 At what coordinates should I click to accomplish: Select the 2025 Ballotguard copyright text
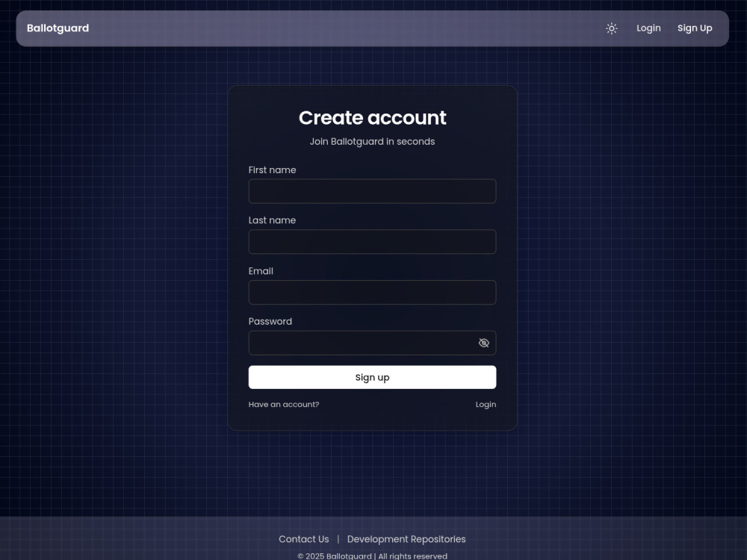point(372,556)
